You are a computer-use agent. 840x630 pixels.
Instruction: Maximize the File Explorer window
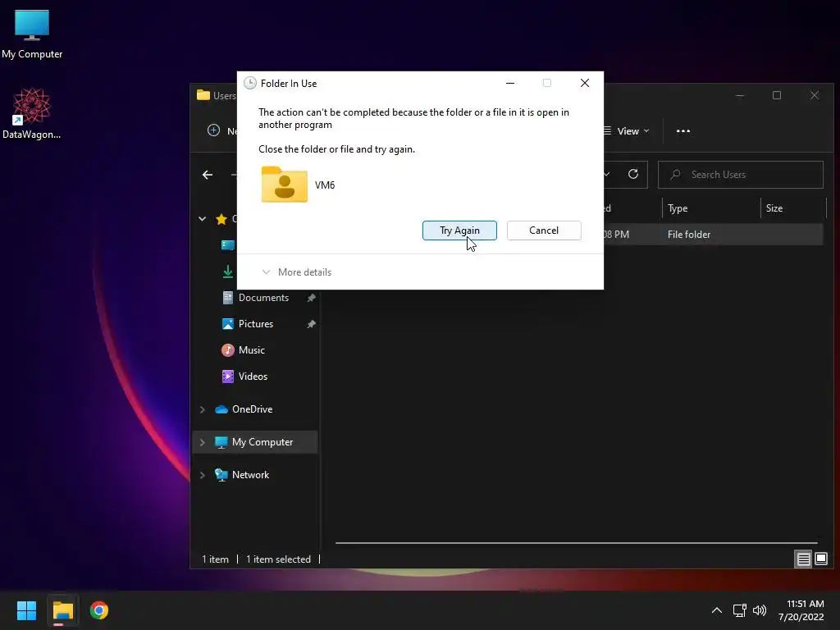click(x=777, y=95)
